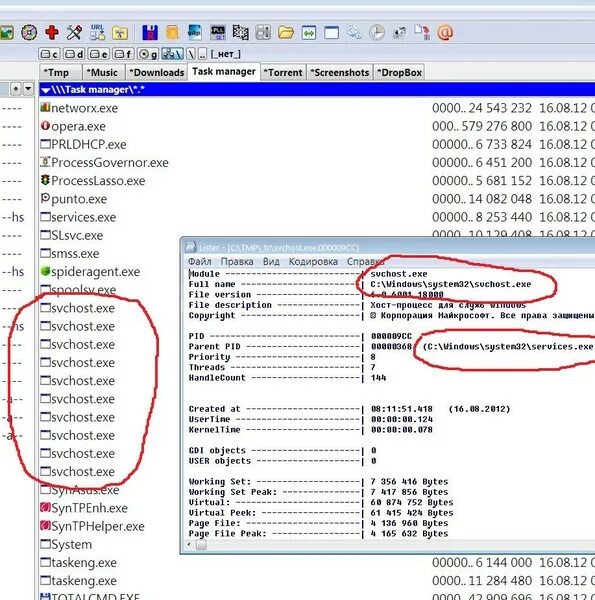Viewport: 595px width, 600px height.
Task: Click the open yellow folder toolbar icon
Action: pos(286,33)
